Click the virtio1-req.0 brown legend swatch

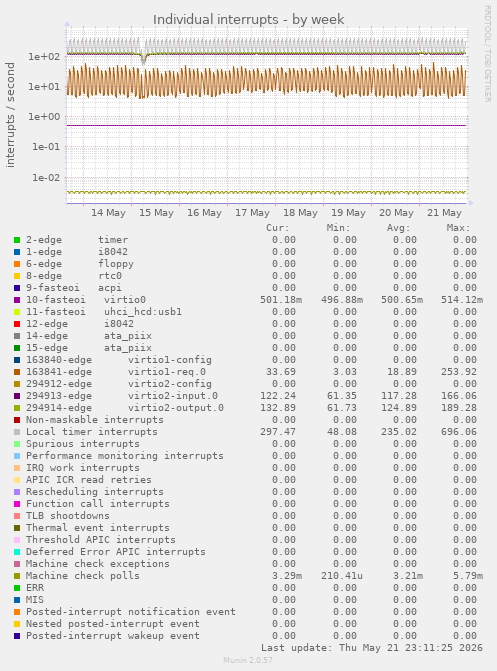[x=17, y=372]
